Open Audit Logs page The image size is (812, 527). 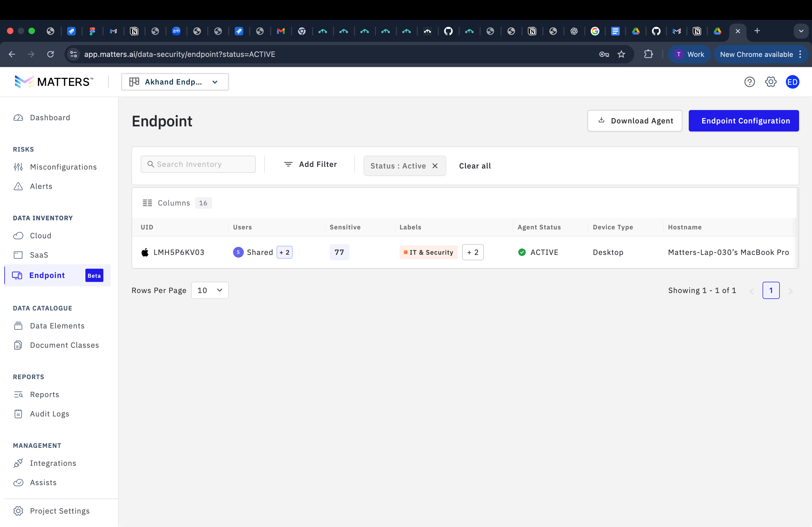tap(49, 414)
